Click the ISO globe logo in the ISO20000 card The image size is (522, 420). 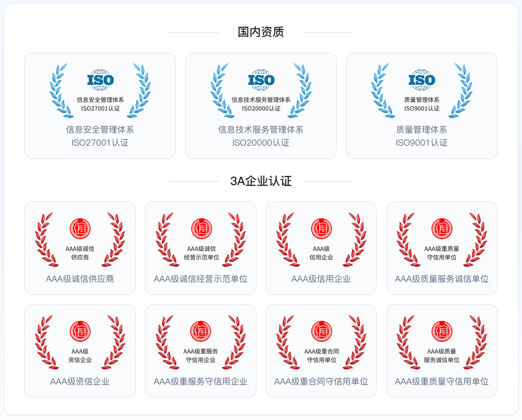pyautogui.click(x=261, y=80)
